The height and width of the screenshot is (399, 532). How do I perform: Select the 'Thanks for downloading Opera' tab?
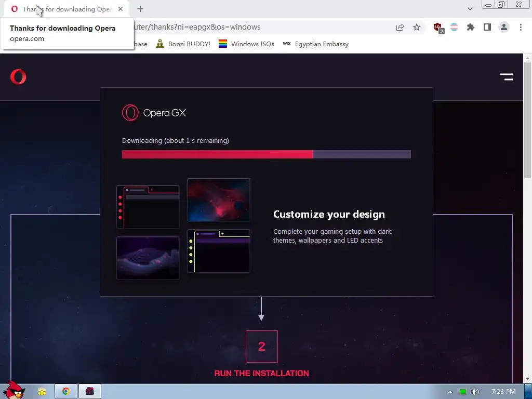(67, 9)
